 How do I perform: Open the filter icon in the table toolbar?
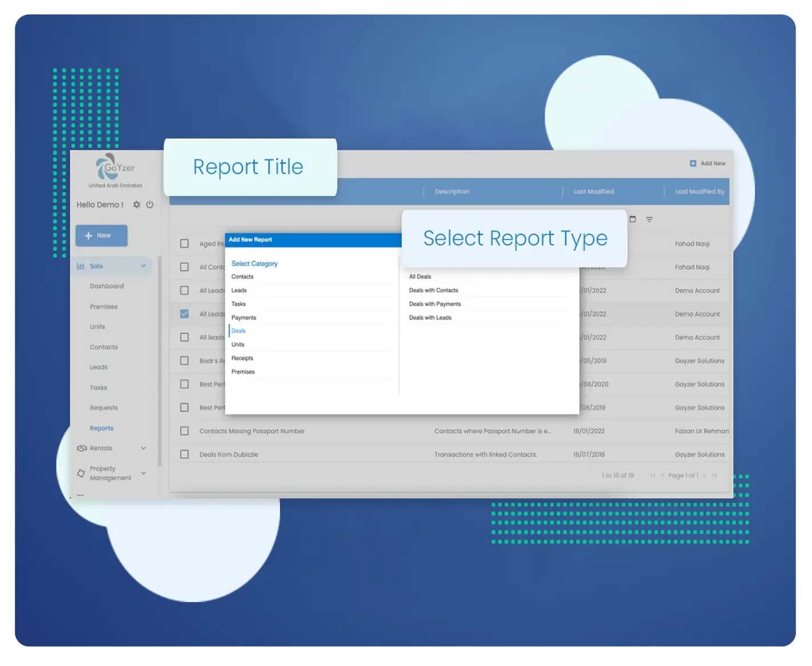(x=649, y=220)
